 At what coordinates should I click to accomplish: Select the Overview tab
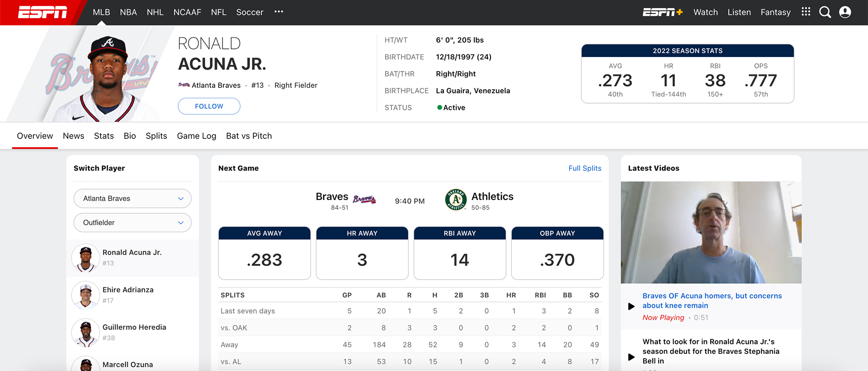pos(35,136)
